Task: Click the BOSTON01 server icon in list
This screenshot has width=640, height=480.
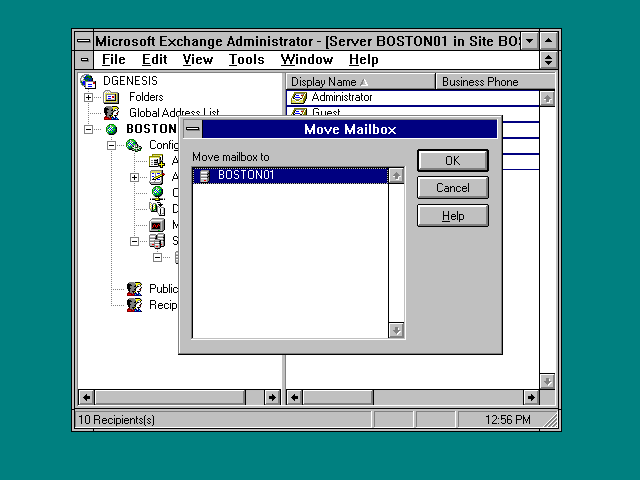Action: coord(204,176)
